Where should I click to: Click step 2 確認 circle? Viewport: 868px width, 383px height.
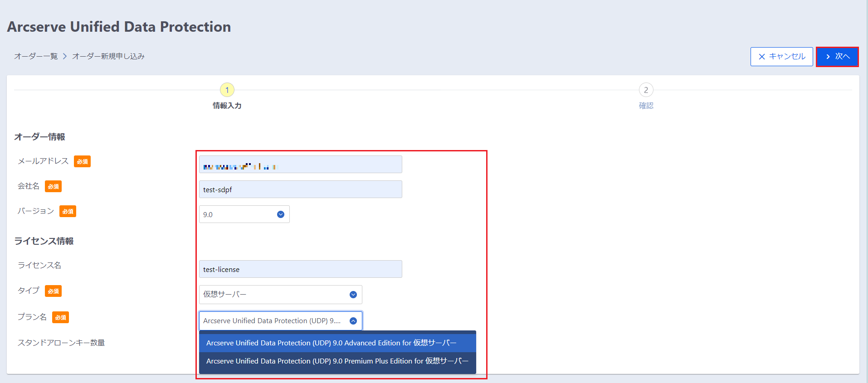[x=646, y=90]
